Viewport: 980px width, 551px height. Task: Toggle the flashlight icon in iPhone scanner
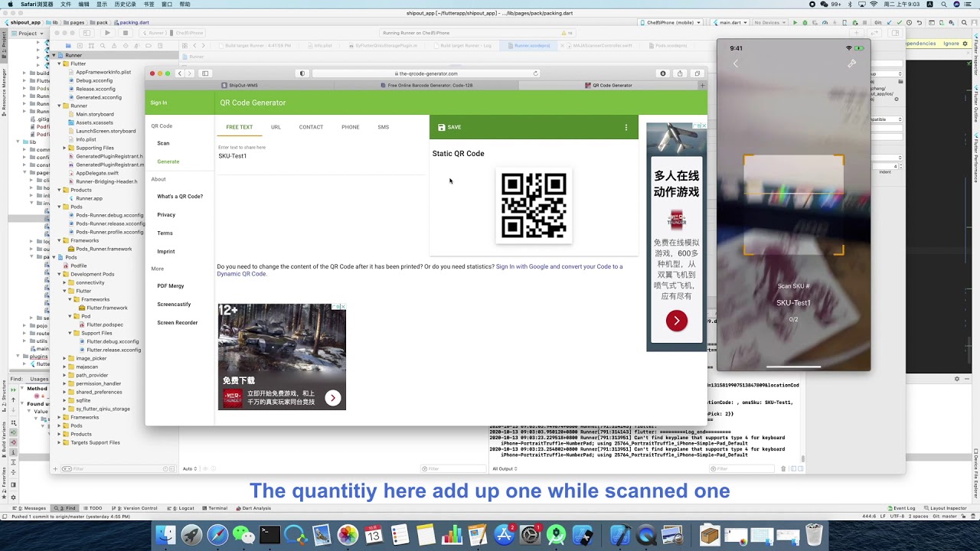tap(851, 64)
